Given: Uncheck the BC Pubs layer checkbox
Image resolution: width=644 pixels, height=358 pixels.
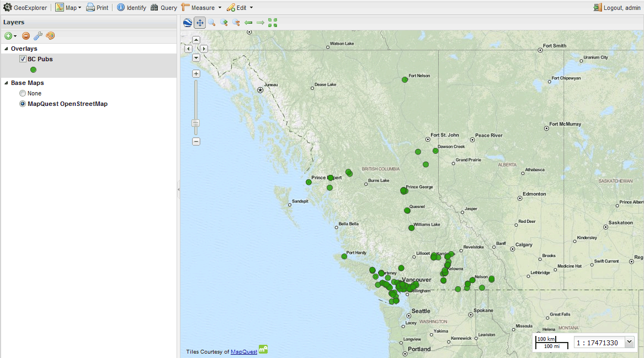Looking at the screenshot, I should coord(23,59).
